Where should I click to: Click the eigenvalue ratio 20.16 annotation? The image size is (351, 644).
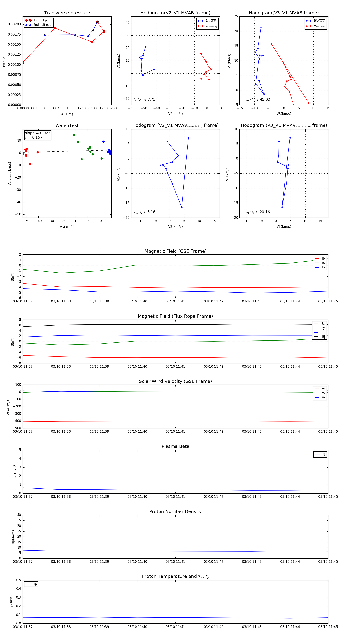coord(258,212)
